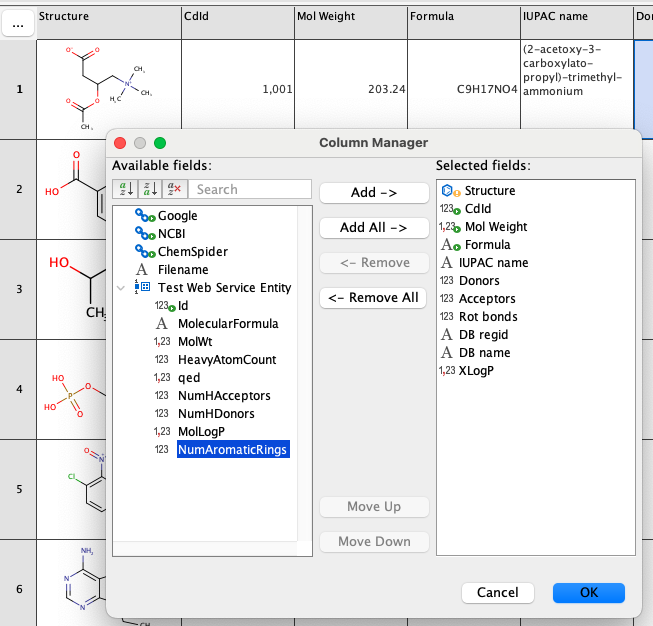Select XLogP in Selected fields list
This screenshot has width=653, height=626.
coord(476,371)
